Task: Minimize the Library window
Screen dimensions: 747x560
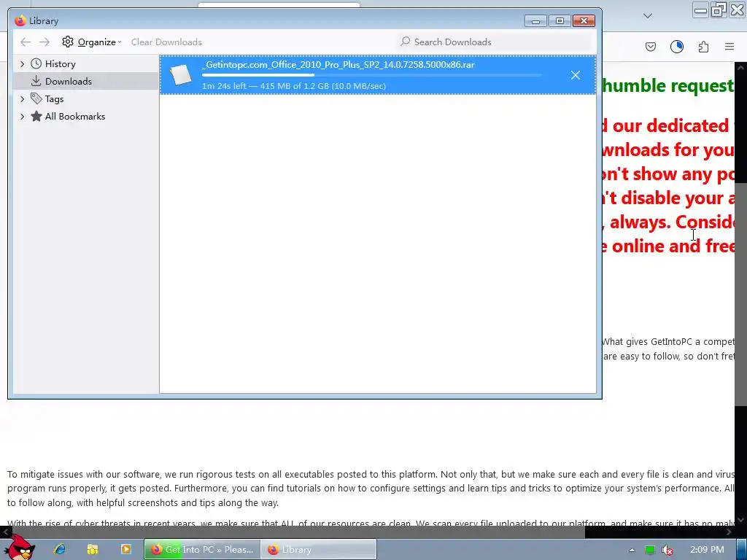Action: [x=536, y=21]
